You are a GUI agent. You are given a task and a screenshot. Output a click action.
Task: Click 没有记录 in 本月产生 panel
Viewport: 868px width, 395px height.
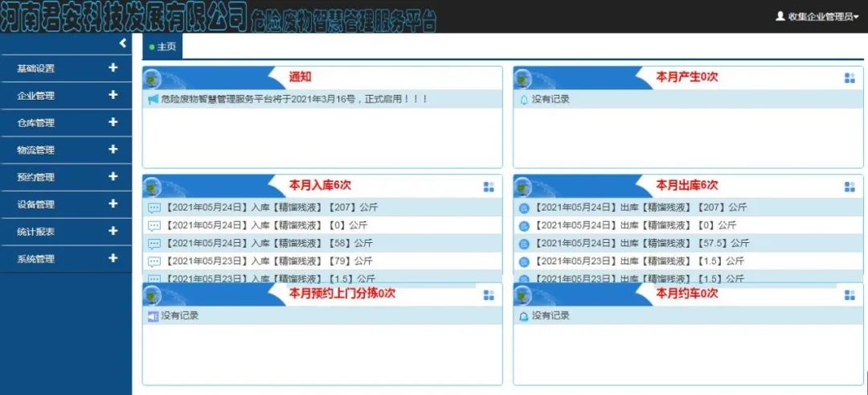551,100
